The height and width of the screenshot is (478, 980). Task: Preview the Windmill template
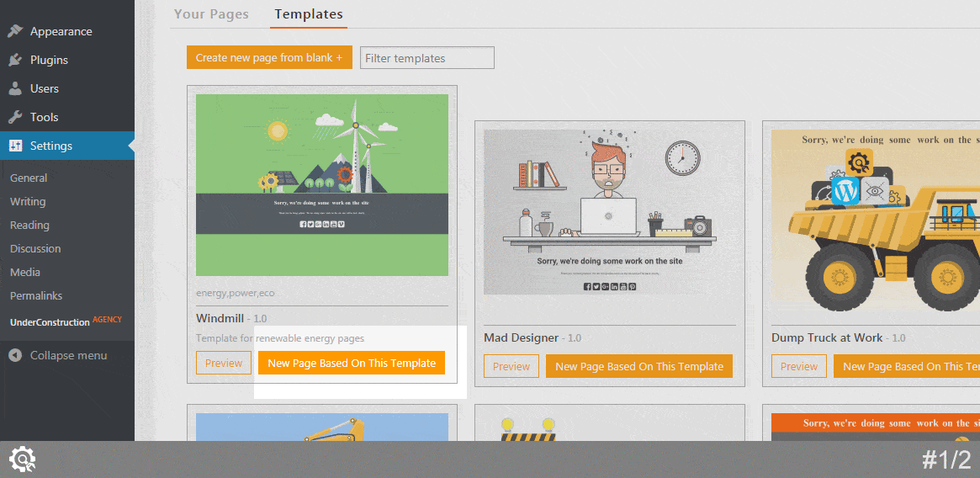pyautogui.click(x=224, y=364)
